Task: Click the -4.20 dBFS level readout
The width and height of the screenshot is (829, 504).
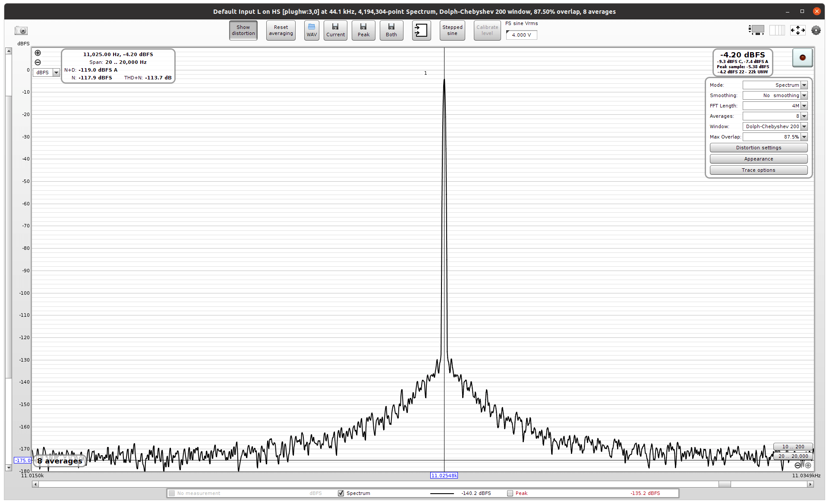Action: pyautogui.click(x=742, y=55)
